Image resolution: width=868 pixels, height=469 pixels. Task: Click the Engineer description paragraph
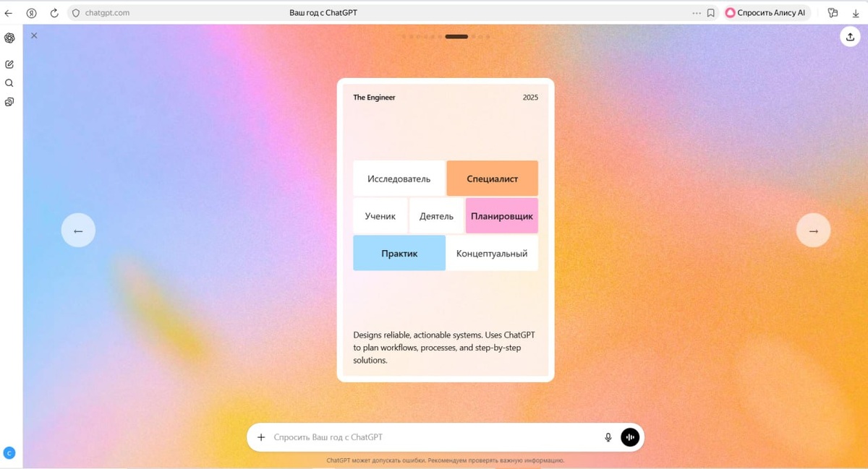tap(444, 348)
